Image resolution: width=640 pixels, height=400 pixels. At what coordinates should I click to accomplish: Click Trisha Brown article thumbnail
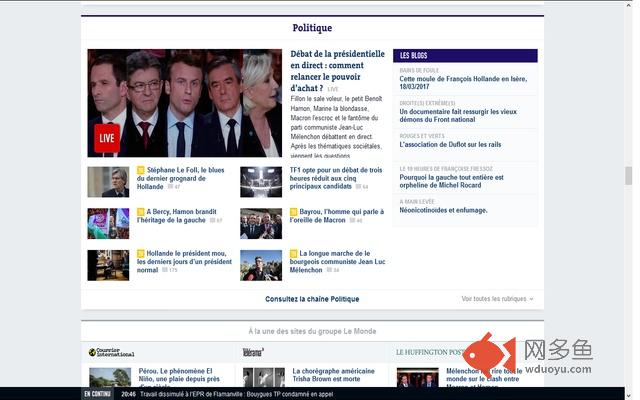264,378
